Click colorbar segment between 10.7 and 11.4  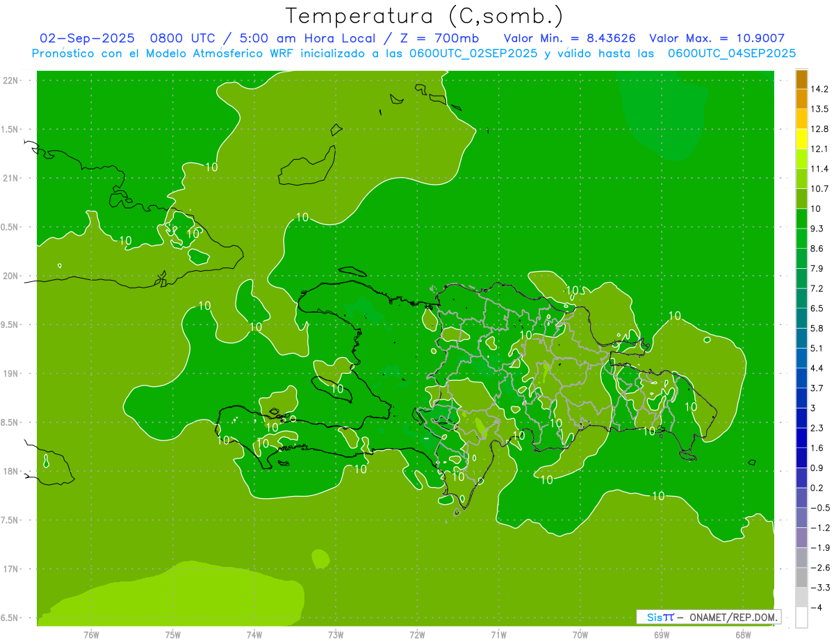(801, 179)
